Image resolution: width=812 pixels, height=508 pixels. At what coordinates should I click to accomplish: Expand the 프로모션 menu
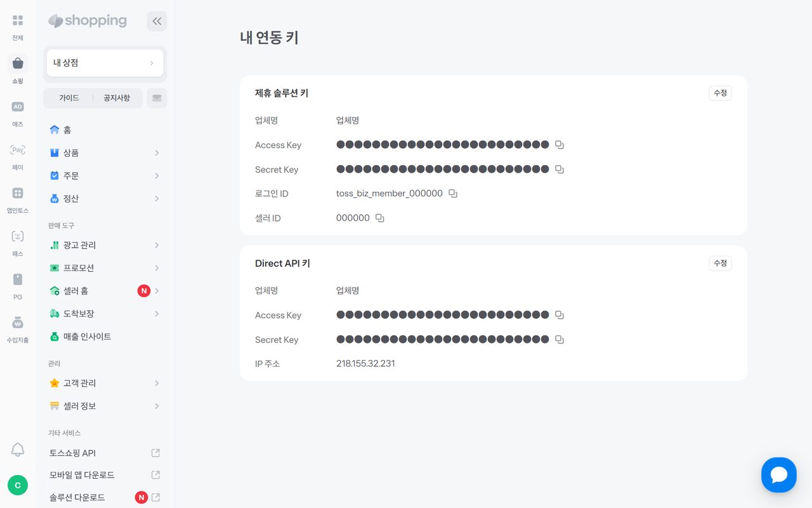tap(105, 268)
